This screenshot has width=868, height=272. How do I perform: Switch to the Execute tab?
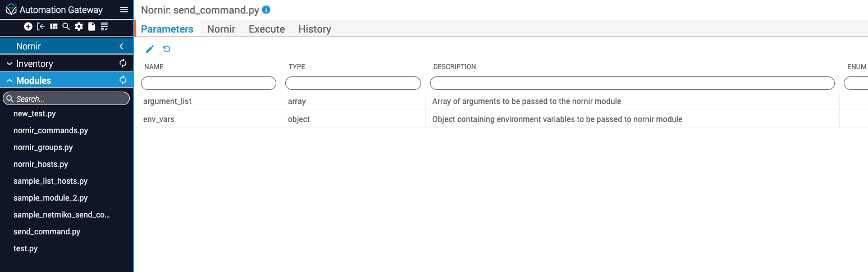(267, 29)
